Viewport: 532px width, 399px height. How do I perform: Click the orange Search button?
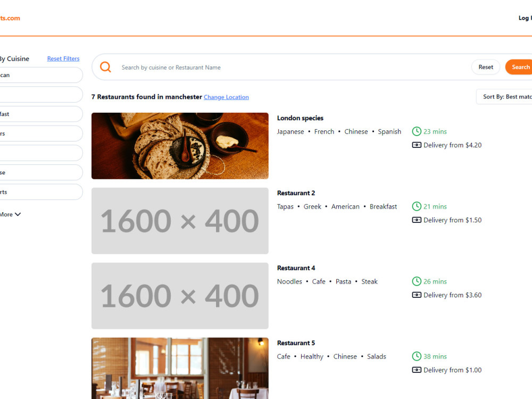[x=519, y=67]
